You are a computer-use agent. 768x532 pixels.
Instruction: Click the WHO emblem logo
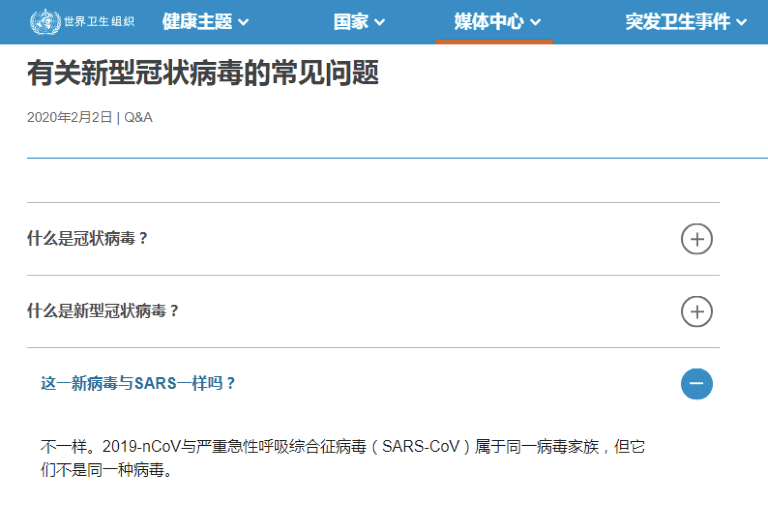tap(45, 21)
